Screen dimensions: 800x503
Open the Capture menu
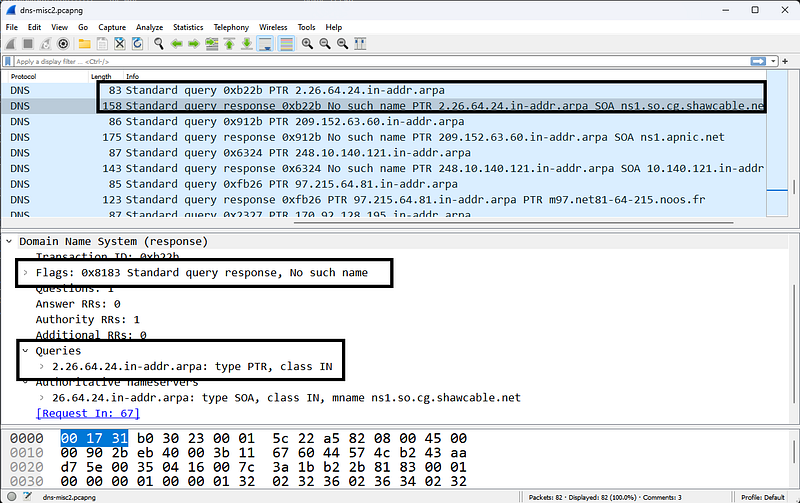(112, 27)
